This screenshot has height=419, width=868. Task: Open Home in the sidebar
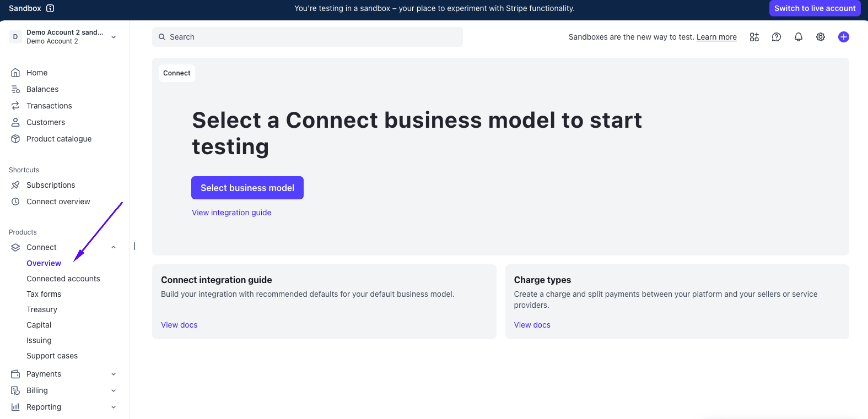point(37,73)
